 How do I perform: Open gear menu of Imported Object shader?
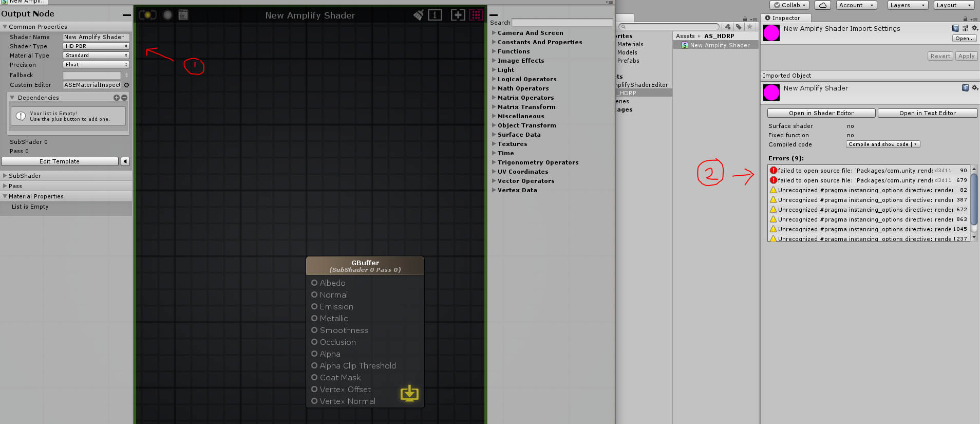pos(974,88)
